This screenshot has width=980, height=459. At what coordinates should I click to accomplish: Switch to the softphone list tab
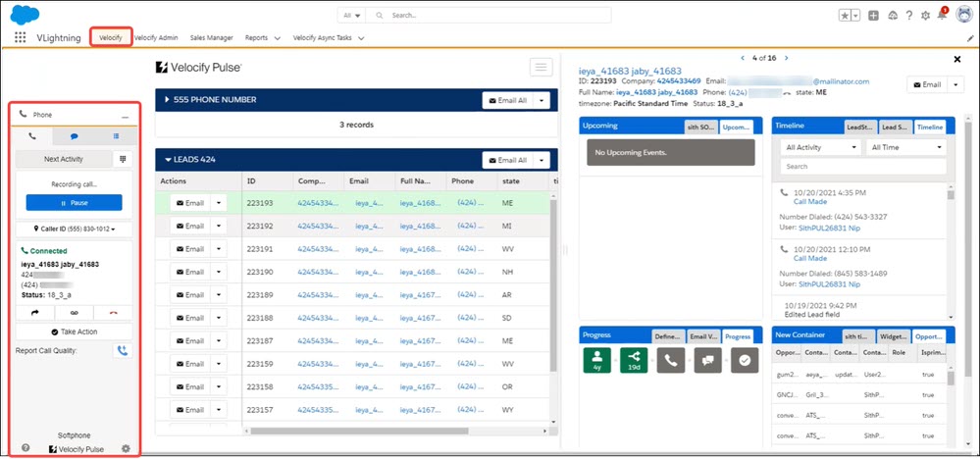(x=116, y=135)
